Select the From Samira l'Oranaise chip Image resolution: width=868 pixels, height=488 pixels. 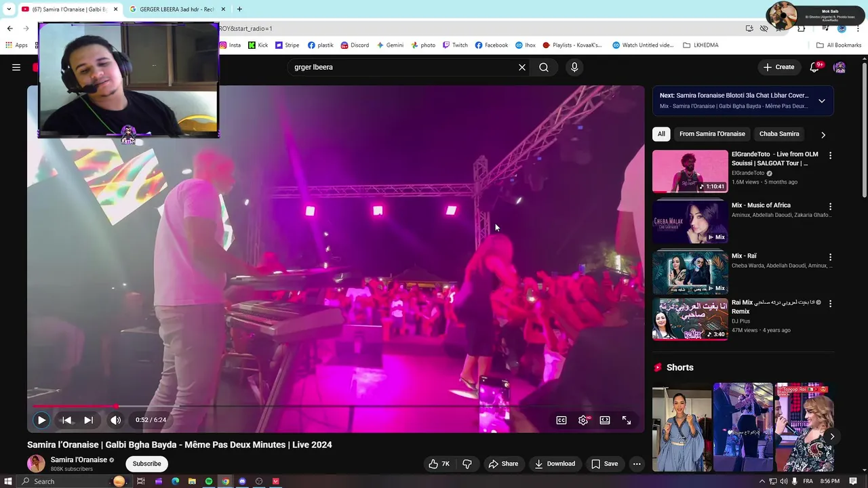pos(712,134)
